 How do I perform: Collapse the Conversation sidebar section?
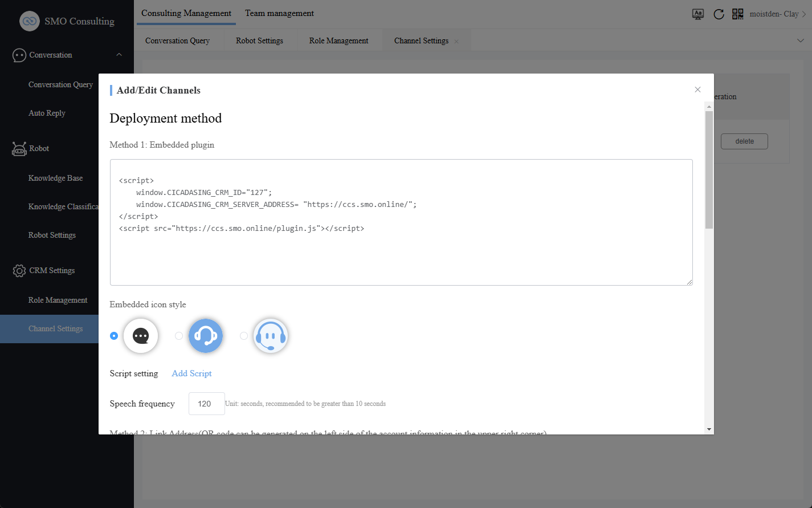click(119, 55)
